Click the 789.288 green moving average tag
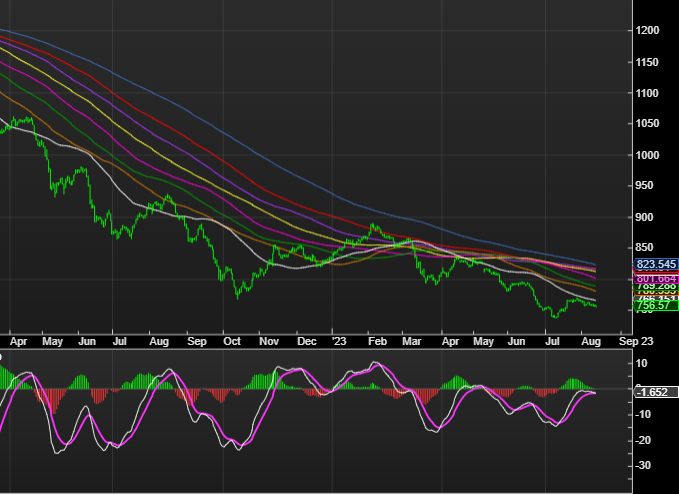The image size is (679, 494). (656, 286)
